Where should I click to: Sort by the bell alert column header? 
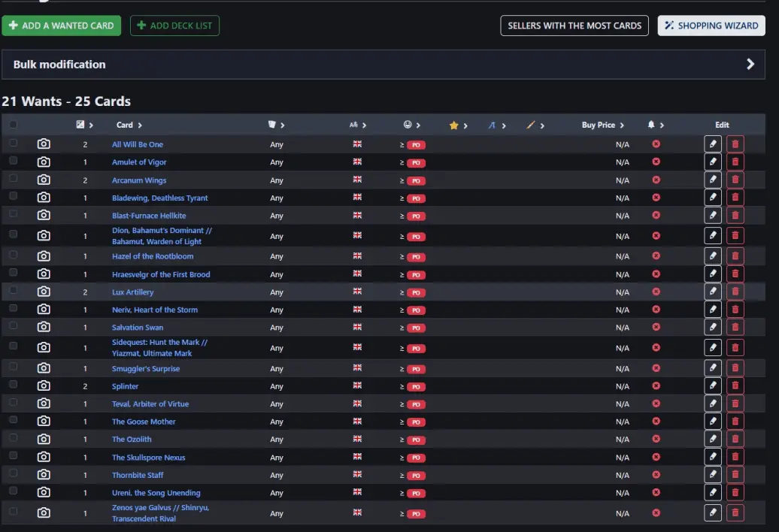(x=655, y=125)
